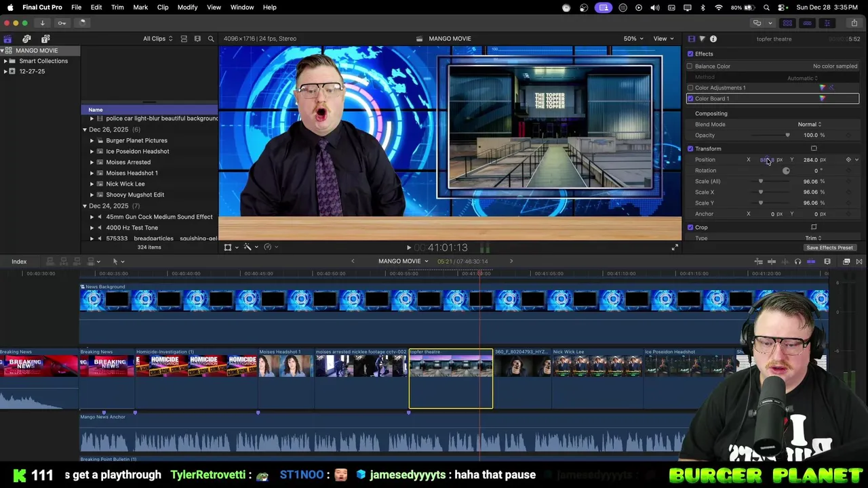868x488 pixels.
Task: Open the Color inspector triangle icon
Action: pos(702,39)
